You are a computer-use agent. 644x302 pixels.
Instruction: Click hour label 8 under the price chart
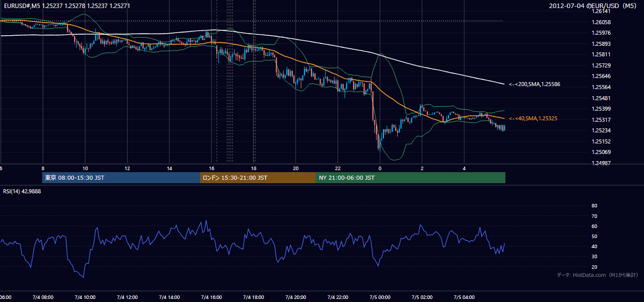click(43, 169)
